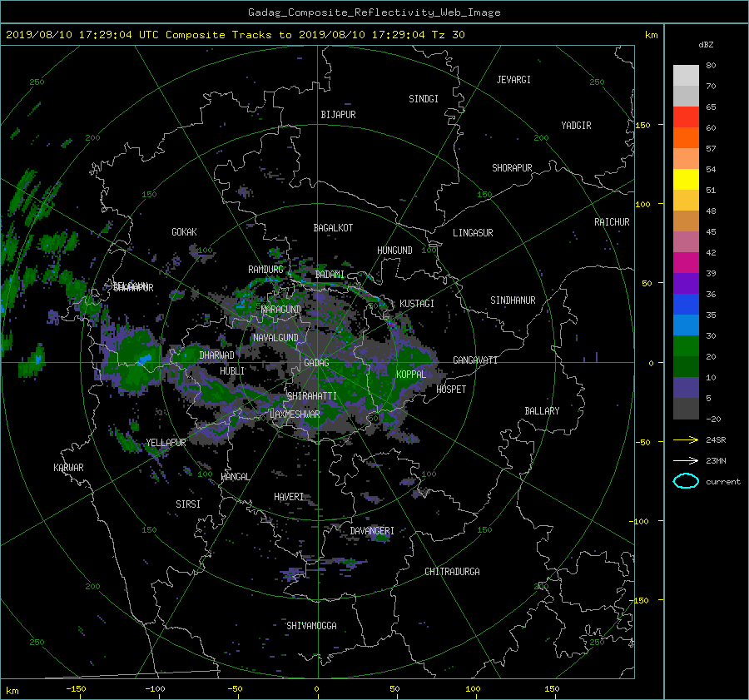Click the SHIRAHATTI city label
Image resolution: width=749 pixels, height=700 pixels.
coord(312,396)
